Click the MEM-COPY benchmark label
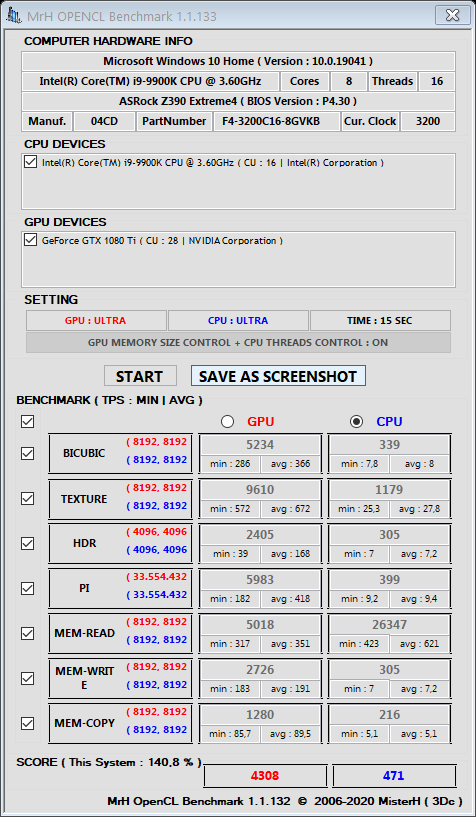The width and height of the screenshot is (476, 817). (84, 723)
